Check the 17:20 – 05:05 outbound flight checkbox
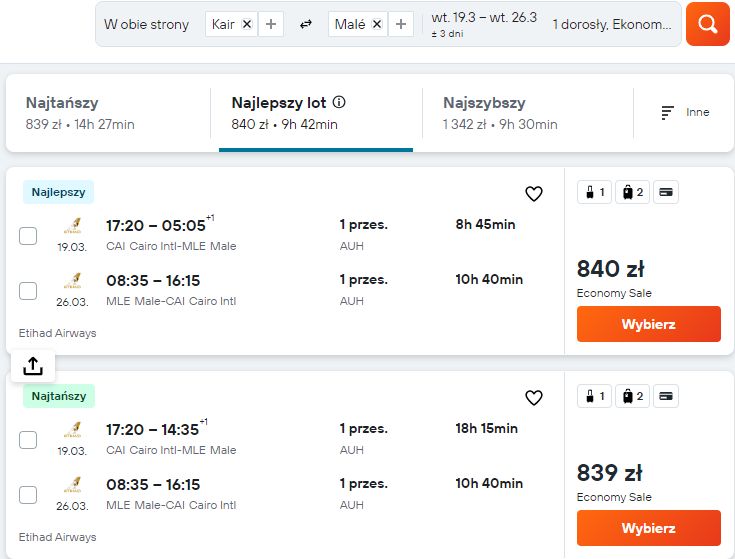 tap(28, 236)
